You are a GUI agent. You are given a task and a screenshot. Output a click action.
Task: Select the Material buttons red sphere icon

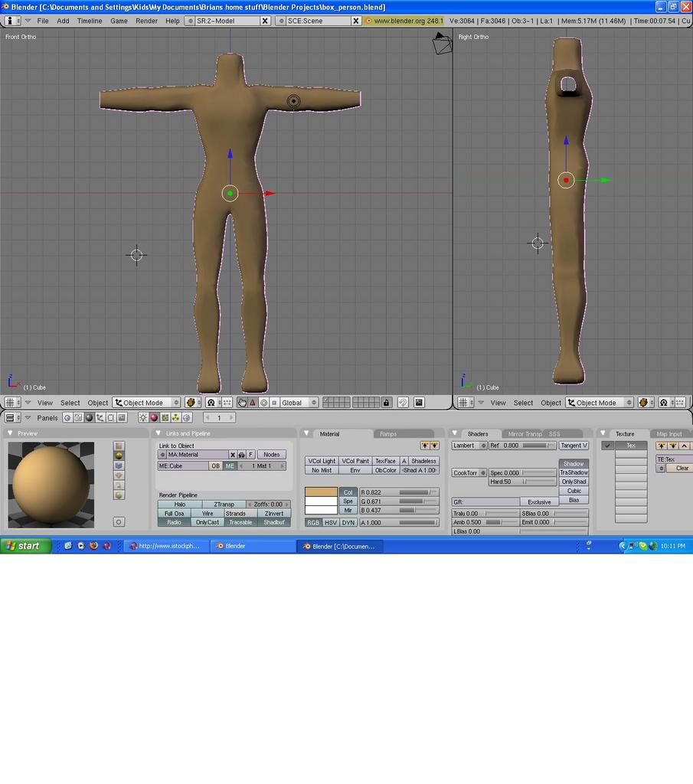click(x=155, y=418)
